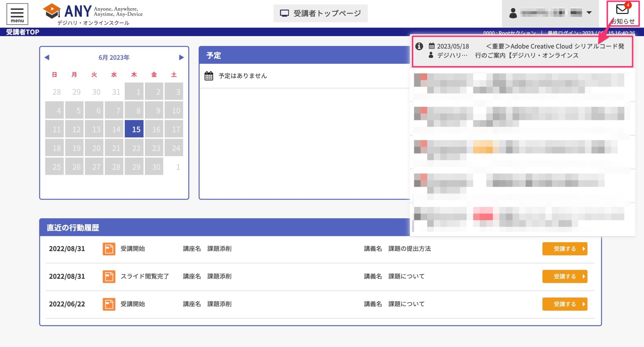Viewport: 644px width, 347px height.
Task: Click the document icon beside スライド閲覧完了
Action: pyautogui.click(x=109, y=276)
